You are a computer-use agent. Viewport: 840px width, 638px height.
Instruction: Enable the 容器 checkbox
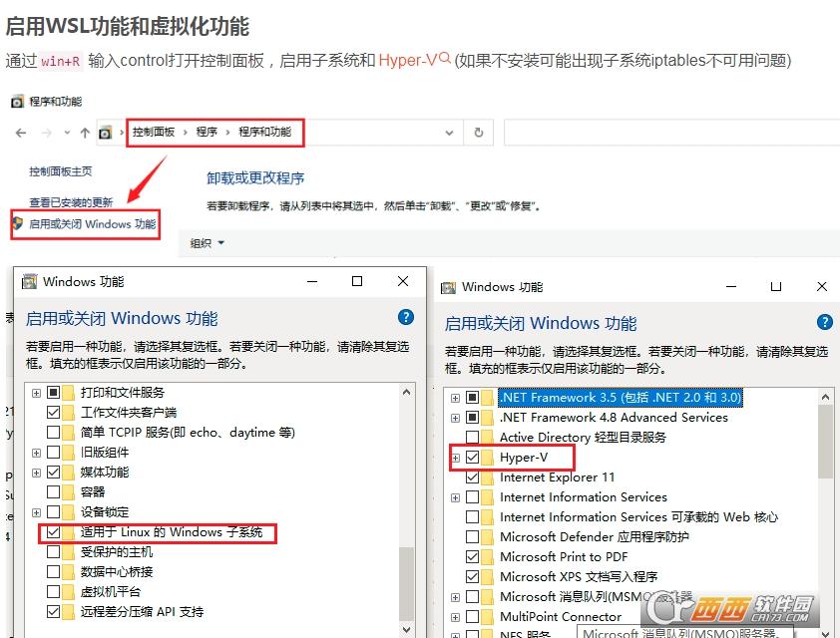[x=53, y=491]
